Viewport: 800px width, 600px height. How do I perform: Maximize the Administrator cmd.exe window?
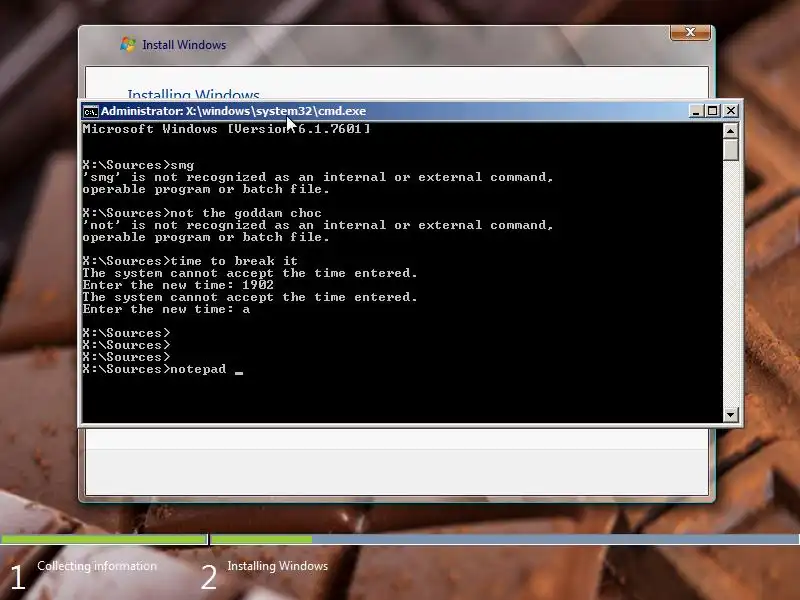tap(713, 111)
